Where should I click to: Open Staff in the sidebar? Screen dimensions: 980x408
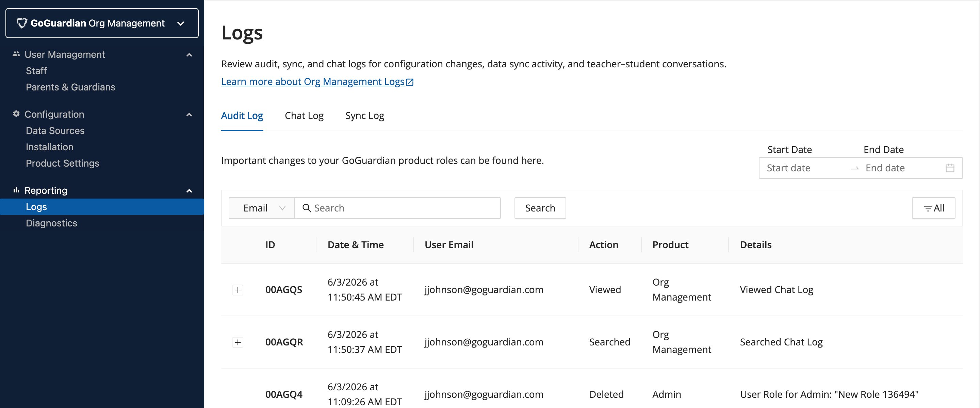36,71
